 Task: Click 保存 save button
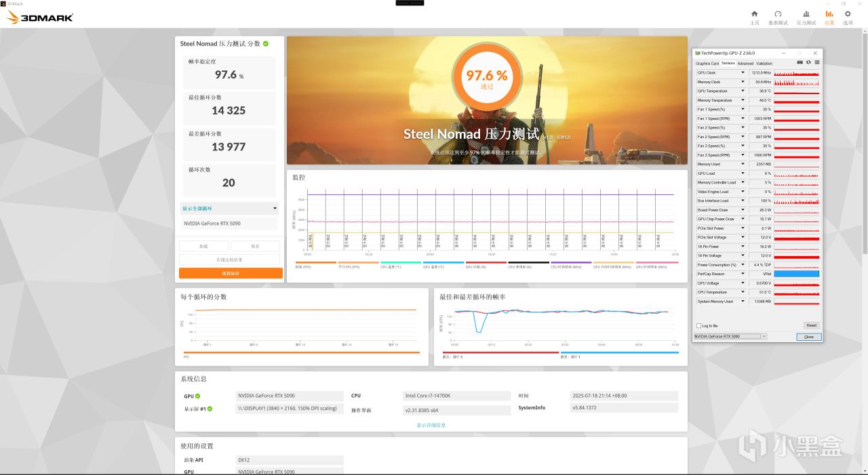tap(255, 246)
